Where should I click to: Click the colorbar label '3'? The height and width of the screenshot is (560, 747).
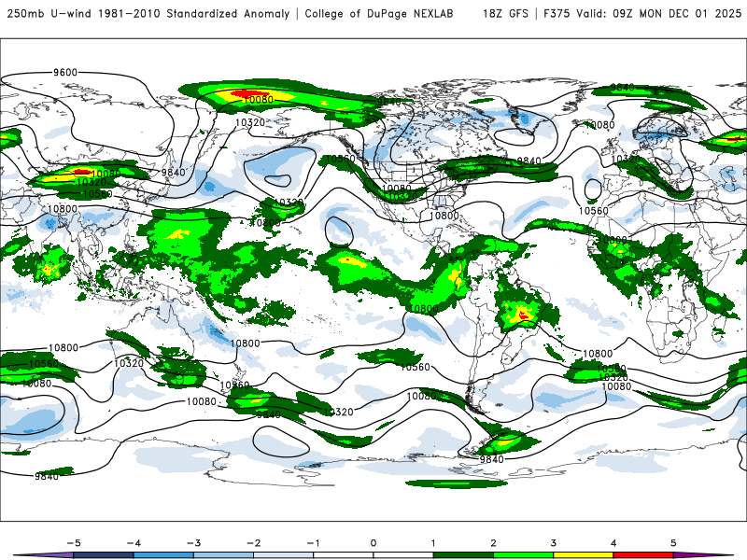pyautogui.click(x=553, y=543)
